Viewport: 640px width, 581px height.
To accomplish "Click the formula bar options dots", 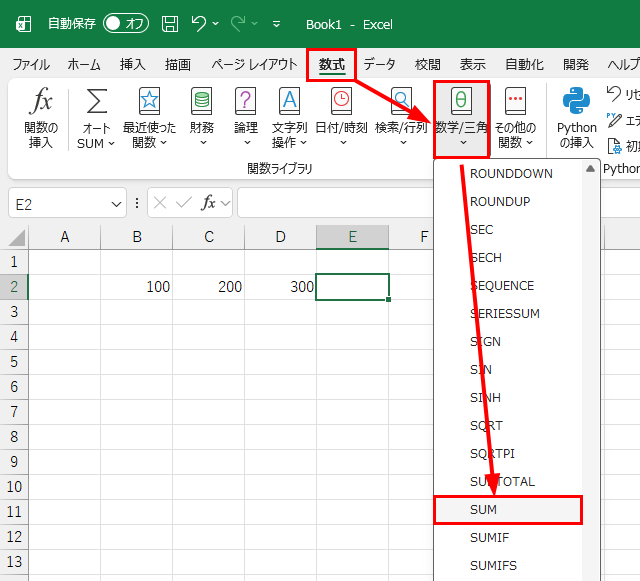I will pos(137,203).
